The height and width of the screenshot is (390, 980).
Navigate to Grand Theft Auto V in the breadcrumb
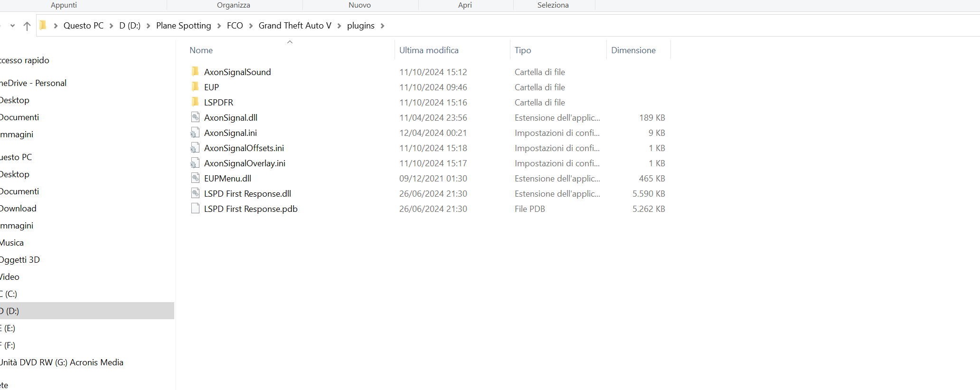(x=295, y=26)
